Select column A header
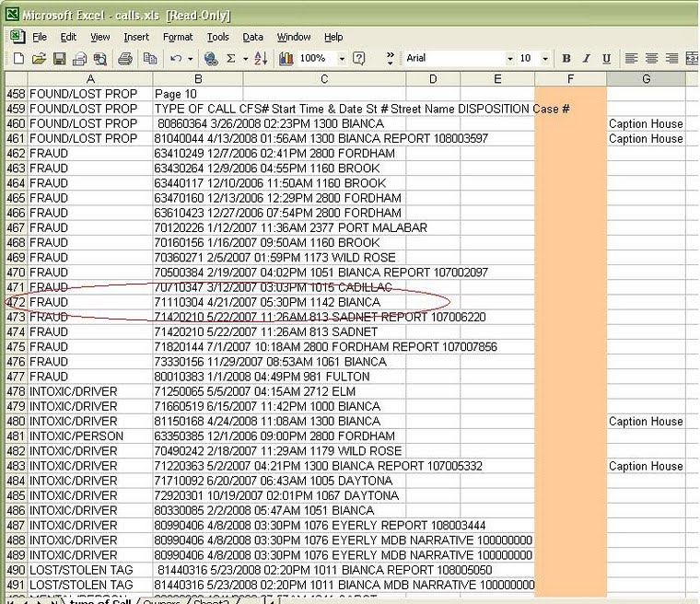700x604 pixels. coord(90,79)
